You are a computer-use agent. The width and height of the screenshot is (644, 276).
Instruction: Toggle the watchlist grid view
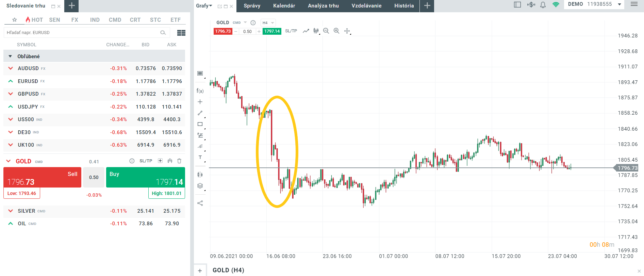[x=181, y=33]
